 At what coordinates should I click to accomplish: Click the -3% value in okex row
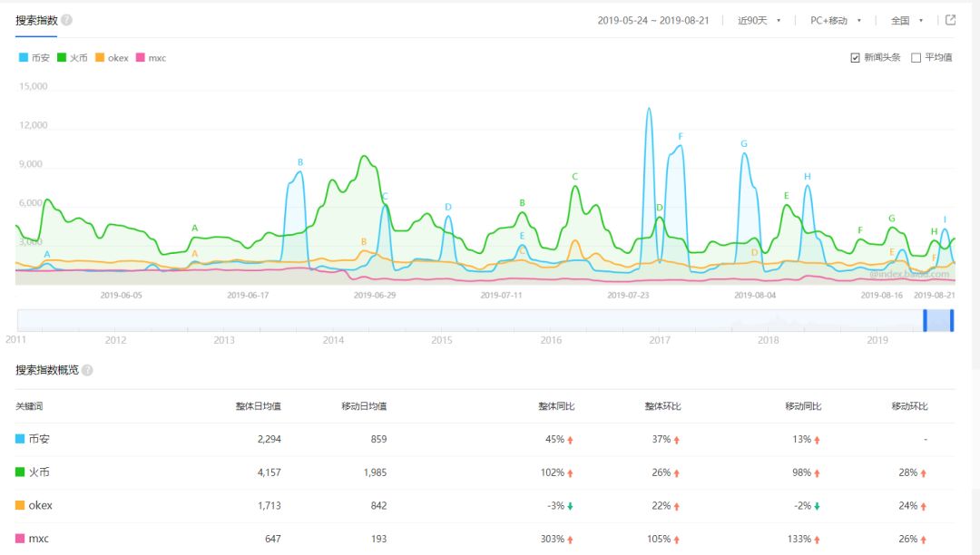pos(556,506)
